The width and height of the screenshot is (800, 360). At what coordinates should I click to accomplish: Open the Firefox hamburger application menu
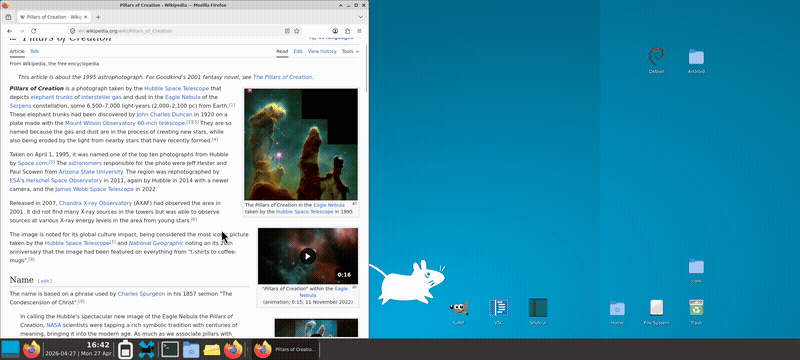pyautogui.click(x=359, y=31)
